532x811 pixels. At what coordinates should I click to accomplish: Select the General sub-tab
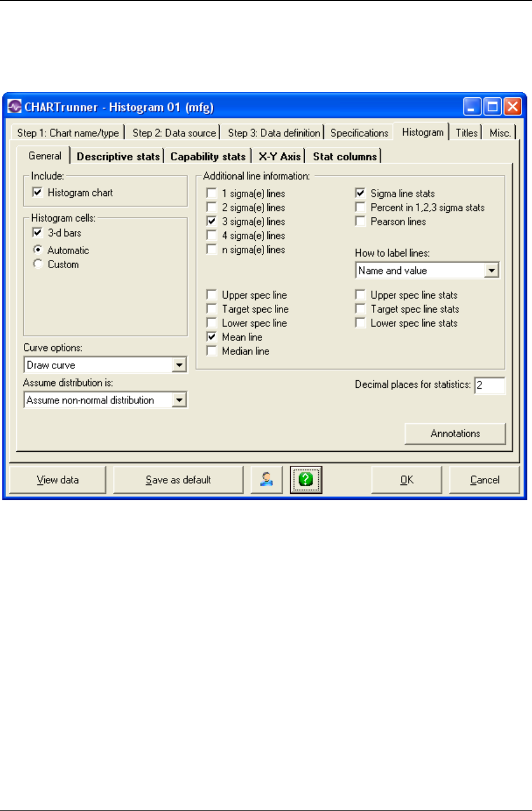(45, 156)
